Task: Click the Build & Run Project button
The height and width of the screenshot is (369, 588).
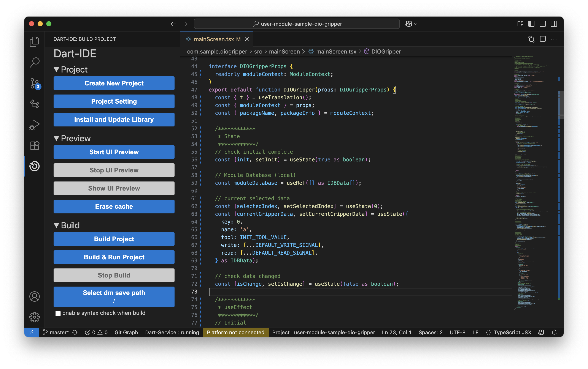Action: tap(114, 257)
